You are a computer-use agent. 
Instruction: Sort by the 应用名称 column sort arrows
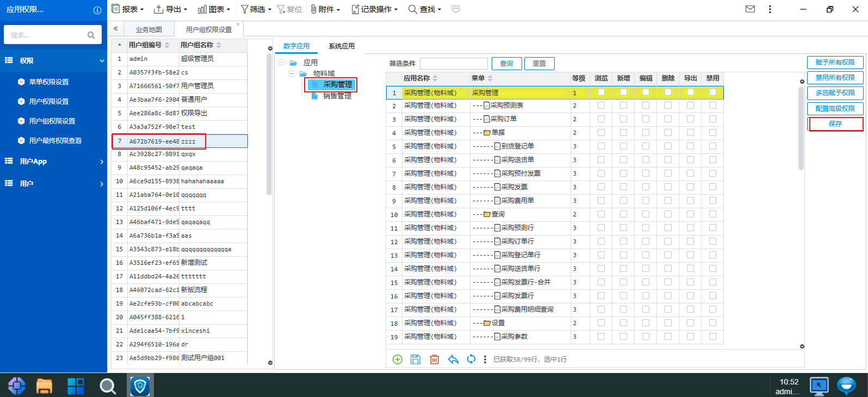click(435, 78)
